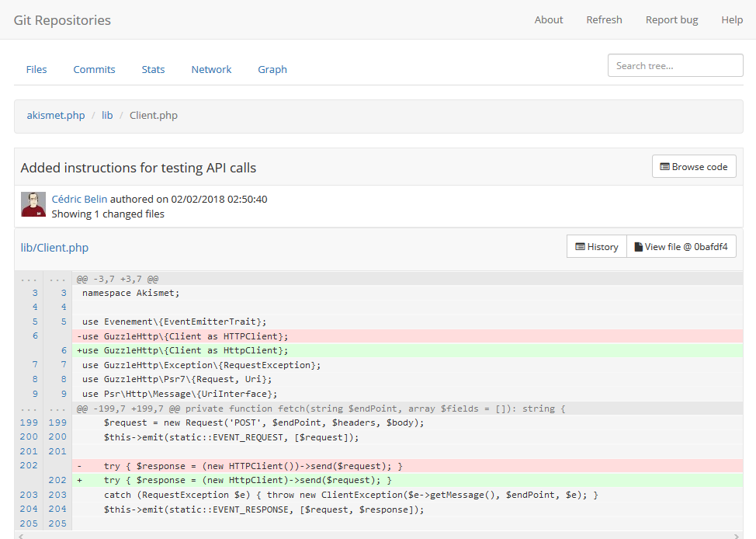Open History for lib/Client.php
This screenshot has height=539, width=756.
(596, 246)
